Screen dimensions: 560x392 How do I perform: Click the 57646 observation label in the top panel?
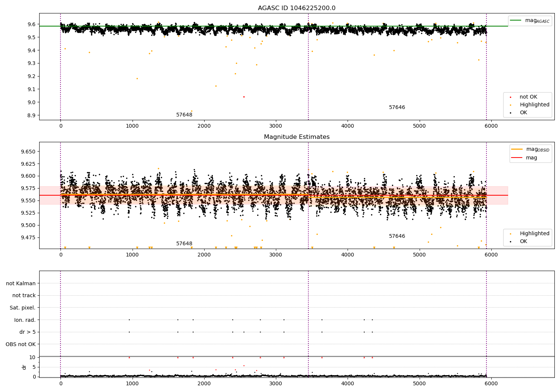point(397,108)
